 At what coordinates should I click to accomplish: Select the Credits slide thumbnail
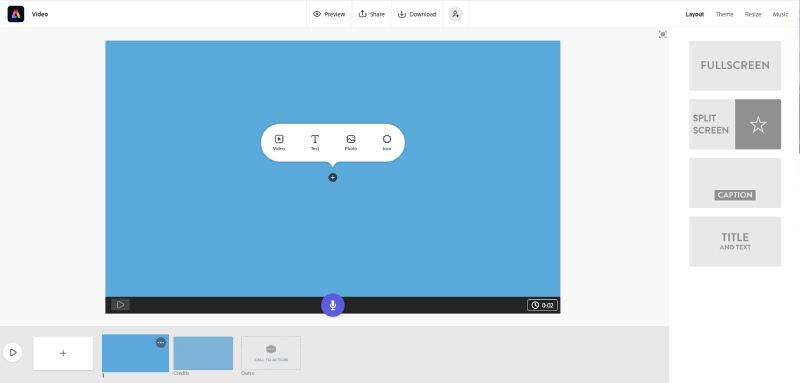[203, 353]
